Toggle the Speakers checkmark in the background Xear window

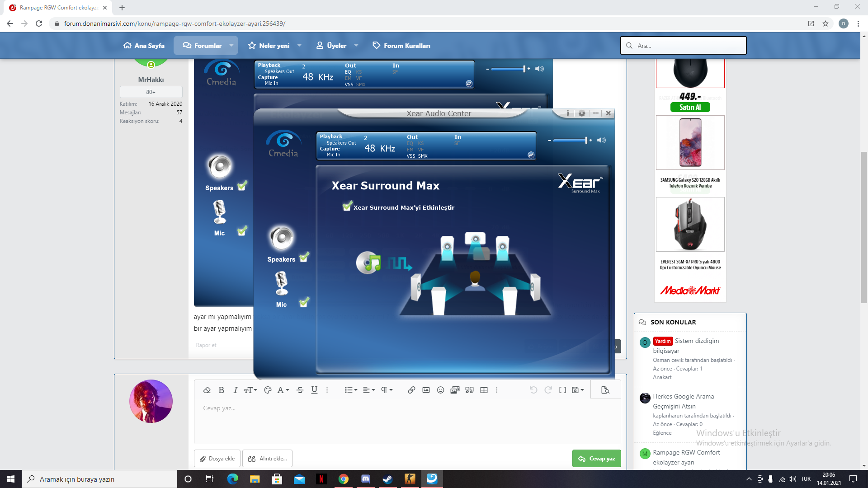(x=242, y=186)
